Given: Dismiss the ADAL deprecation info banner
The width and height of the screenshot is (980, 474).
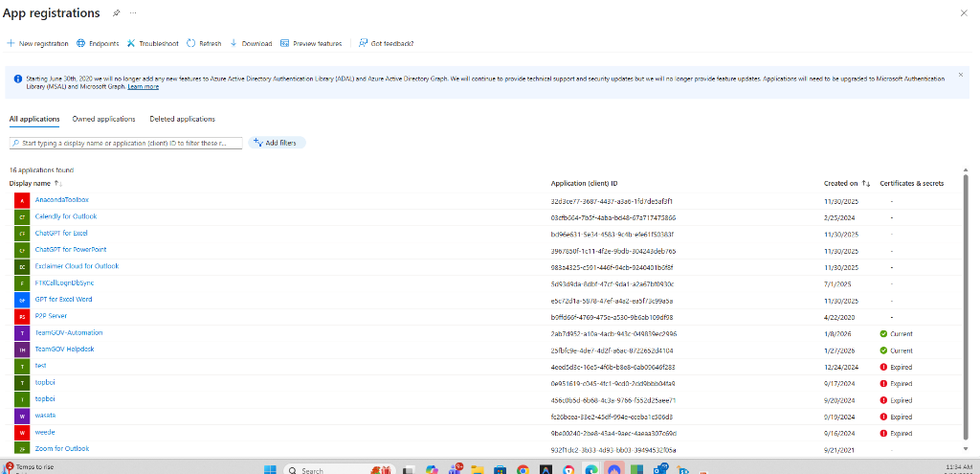Looking at the screenshot, I should [x=960, y=75].
